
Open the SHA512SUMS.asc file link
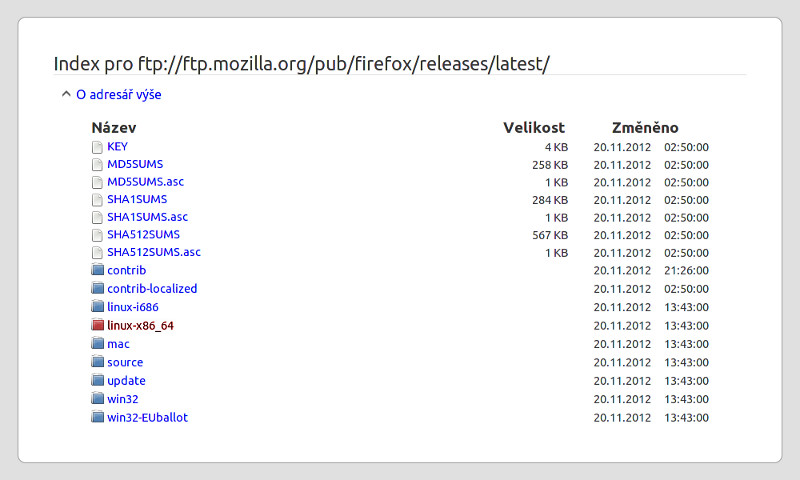(154, 252)
